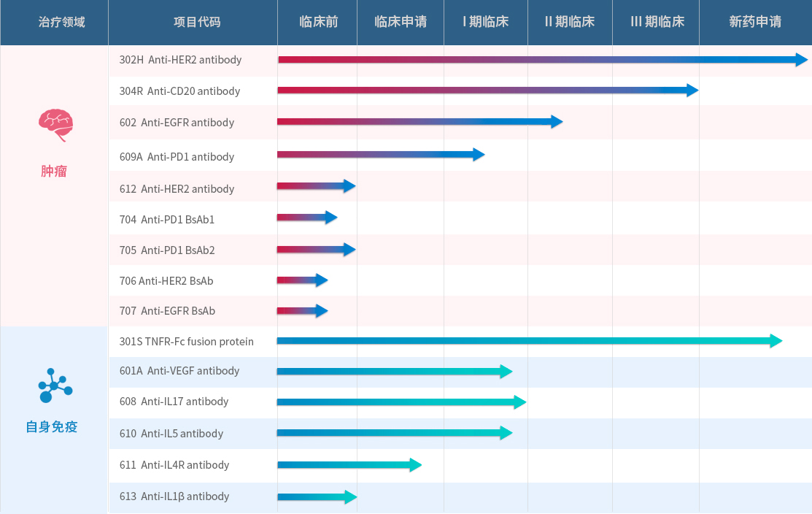
Task: Select project 302H Anti-HER2 antibody
Action: click(x=180, y=60)
